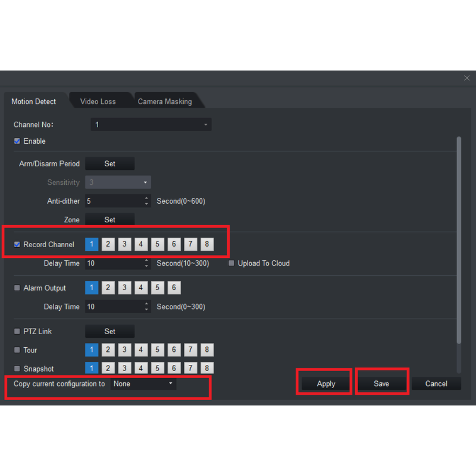Select Snapshot channel 6

click(174, 368)
